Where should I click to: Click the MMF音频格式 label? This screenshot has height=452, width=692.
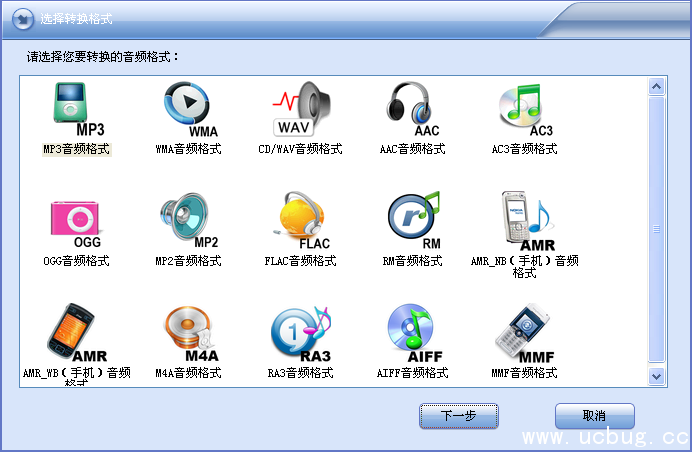point(525,373)
